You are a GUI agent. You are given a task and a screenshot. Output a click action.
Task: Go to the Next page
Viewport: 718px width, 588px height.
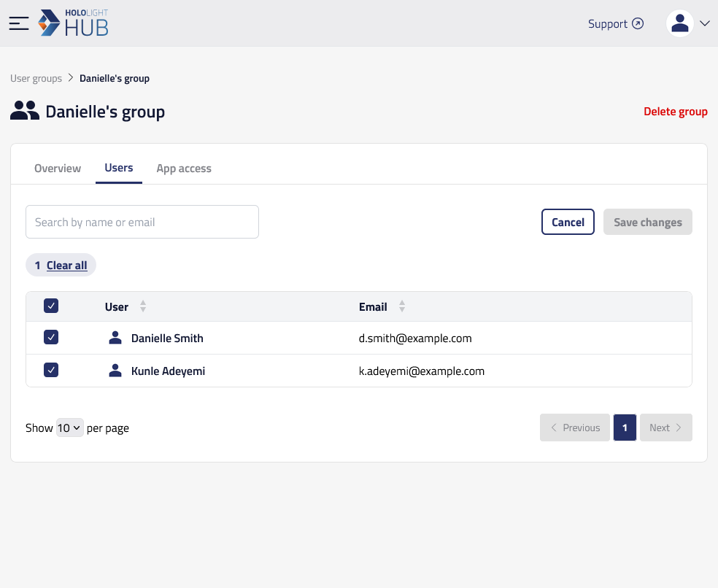pyautogui.click(x=665, y=428)
